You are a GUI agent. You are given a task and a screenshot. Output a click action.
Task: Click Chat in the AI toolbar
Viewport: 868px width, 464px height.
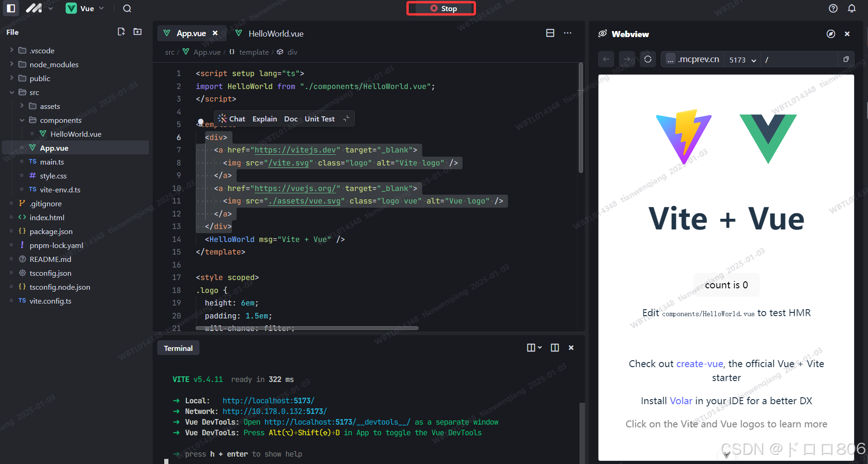point(232,119)
